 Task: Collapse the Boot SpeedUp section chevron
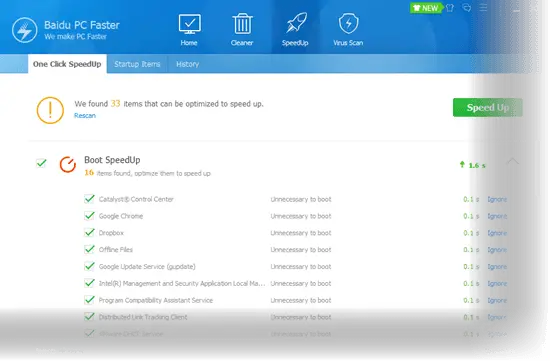(x=513, y=162)
